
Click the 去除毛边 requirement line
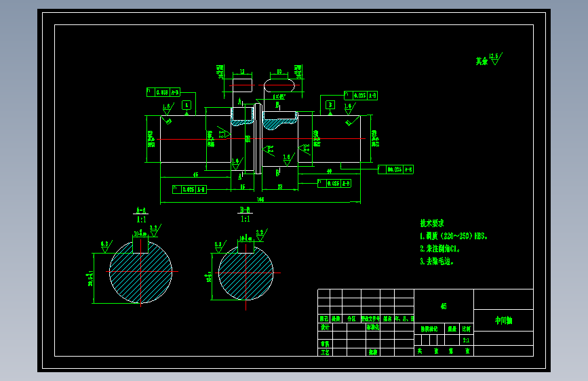437,262
